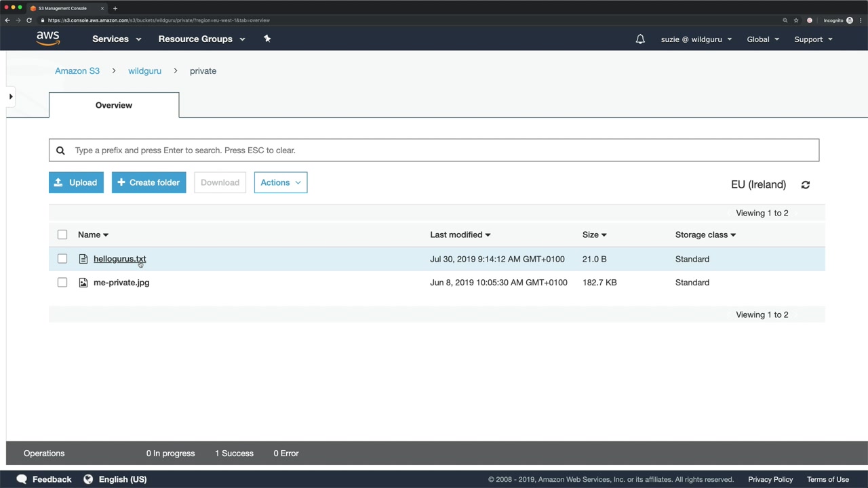Go back in browser history

(7, 20)
